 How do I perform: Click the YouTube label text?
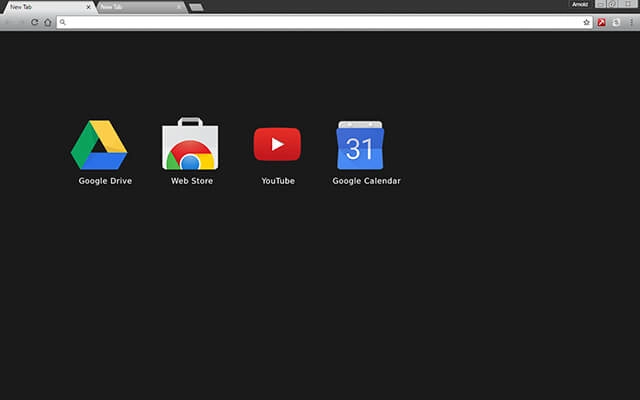coord(278,181)
